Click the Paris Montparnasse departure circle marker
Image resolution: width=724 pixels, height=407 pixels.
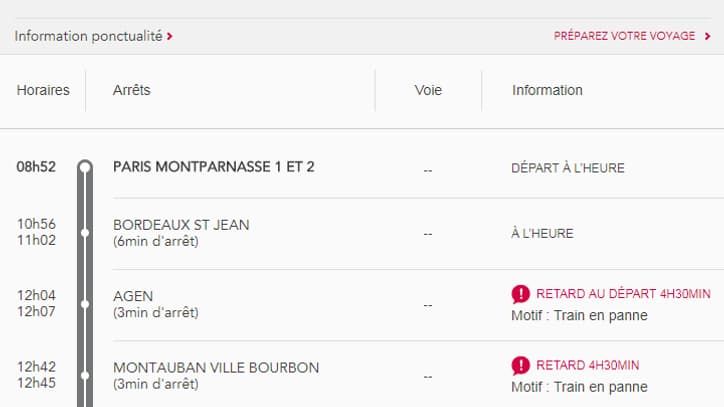pos(85,167)
